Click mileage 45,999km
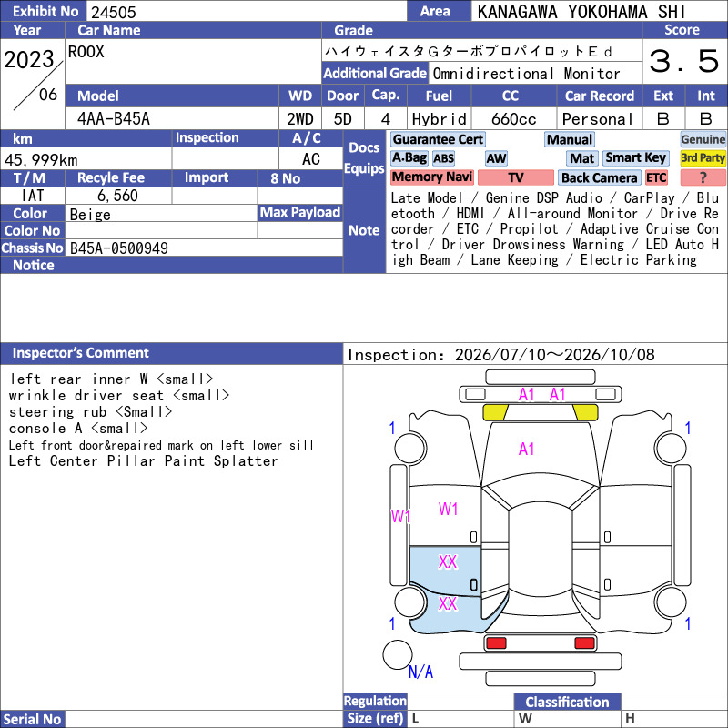728x728 pixels. (x=41, y=160)
